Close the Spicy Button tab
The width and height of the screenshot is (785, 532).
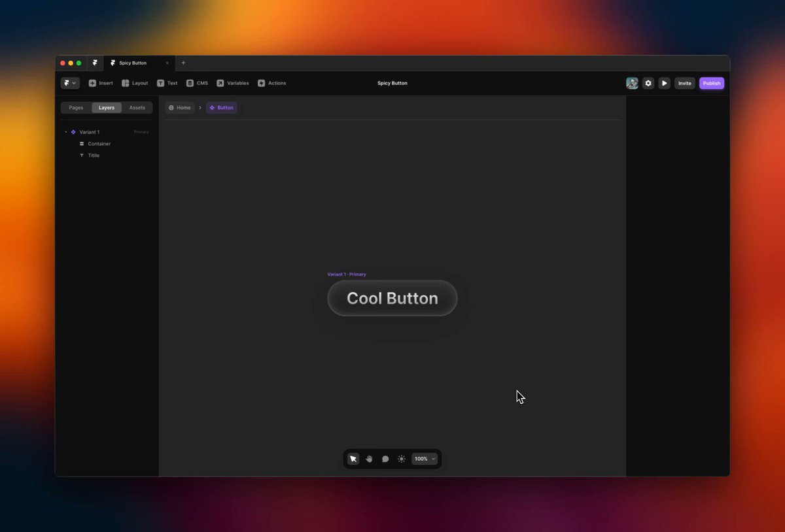167,63
